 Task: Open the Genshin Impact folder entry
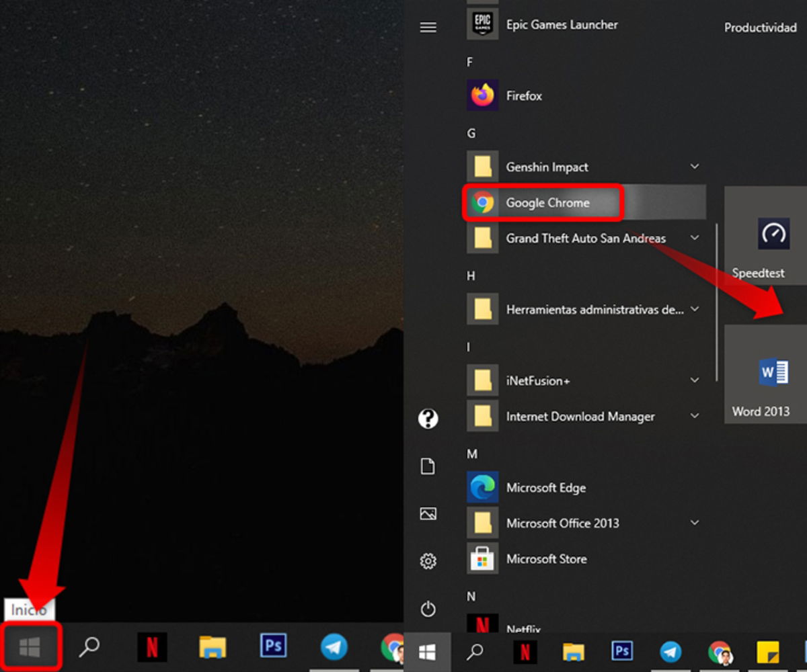[585, 167]
